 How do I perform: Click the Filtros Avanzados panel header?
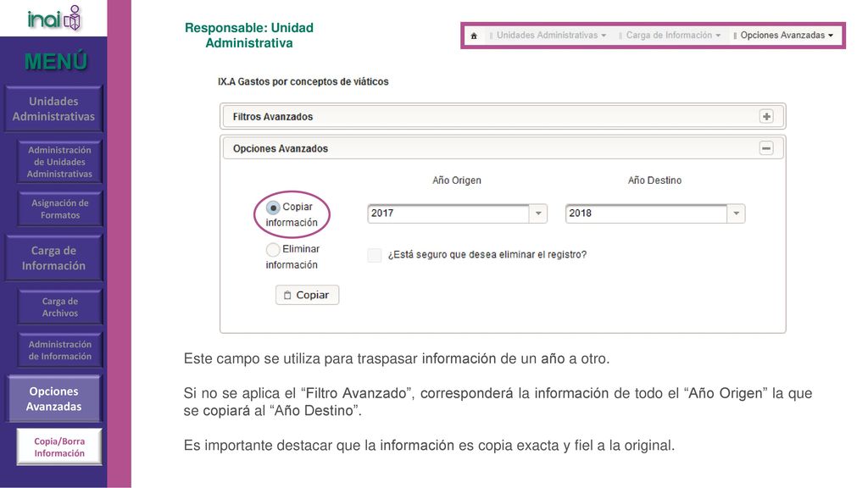[x=503, y=117]
